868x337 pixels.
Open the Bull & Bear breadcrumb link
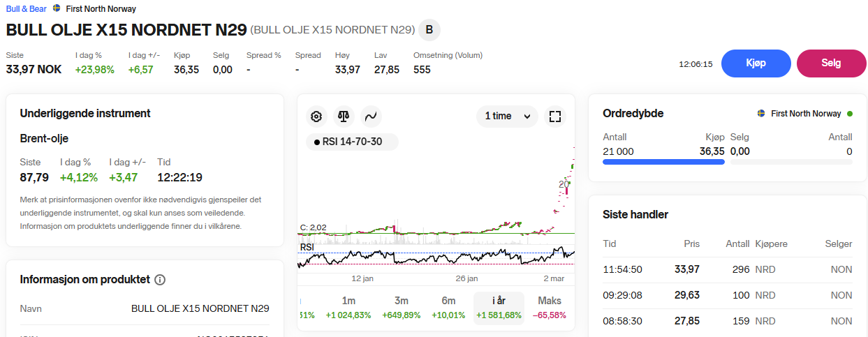tap(26, 9)
